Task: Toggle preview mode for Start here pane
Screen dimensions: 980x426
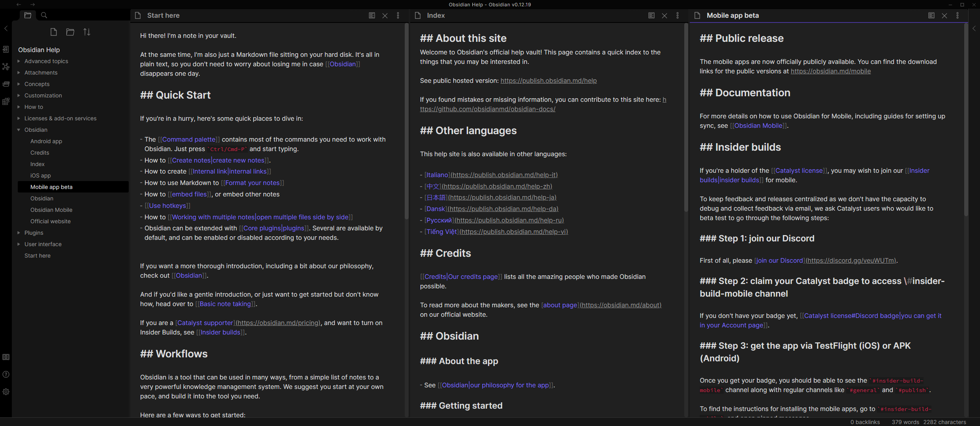Action: coord(372,15)
